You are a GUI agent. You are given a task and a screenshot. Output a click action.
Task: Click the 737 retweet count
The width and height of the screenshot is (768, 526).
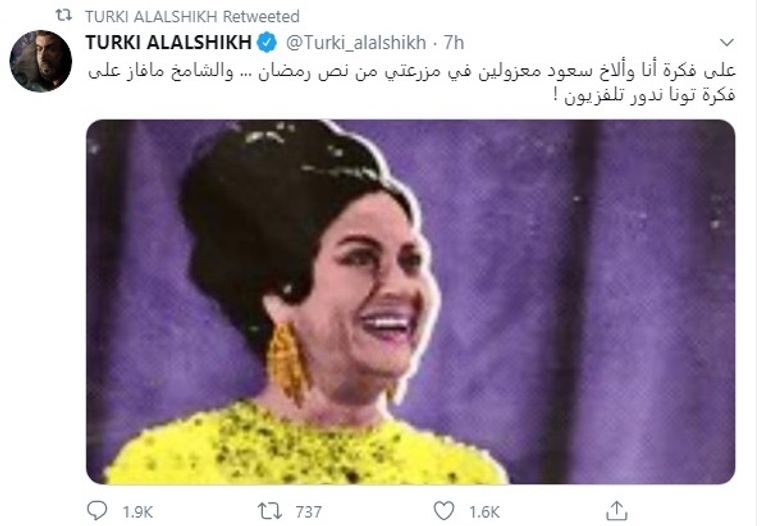coord(309,512)
